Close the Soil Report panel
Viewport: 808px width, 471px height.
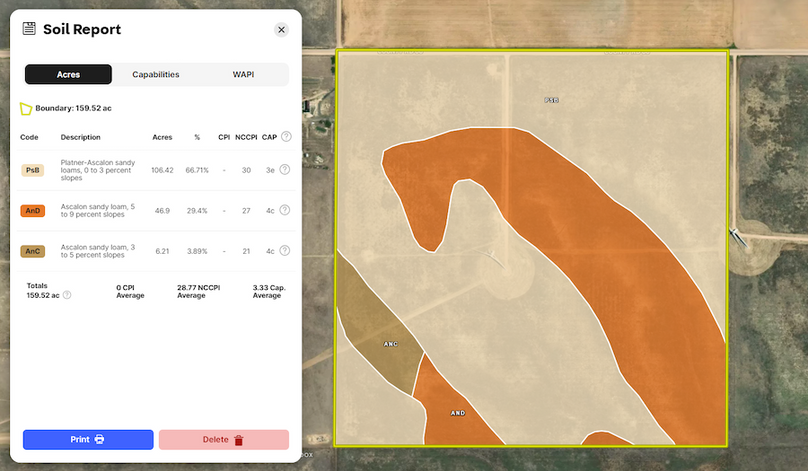(x=281, y=30)
